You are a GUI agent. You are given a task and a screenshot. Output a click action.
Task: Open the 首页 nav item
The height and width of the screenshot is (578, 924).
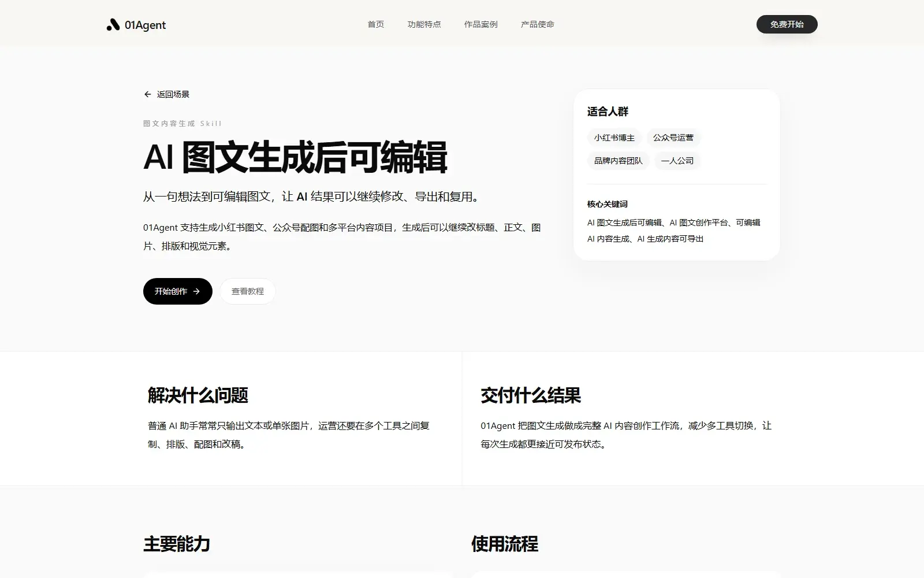tap(376, 24)
